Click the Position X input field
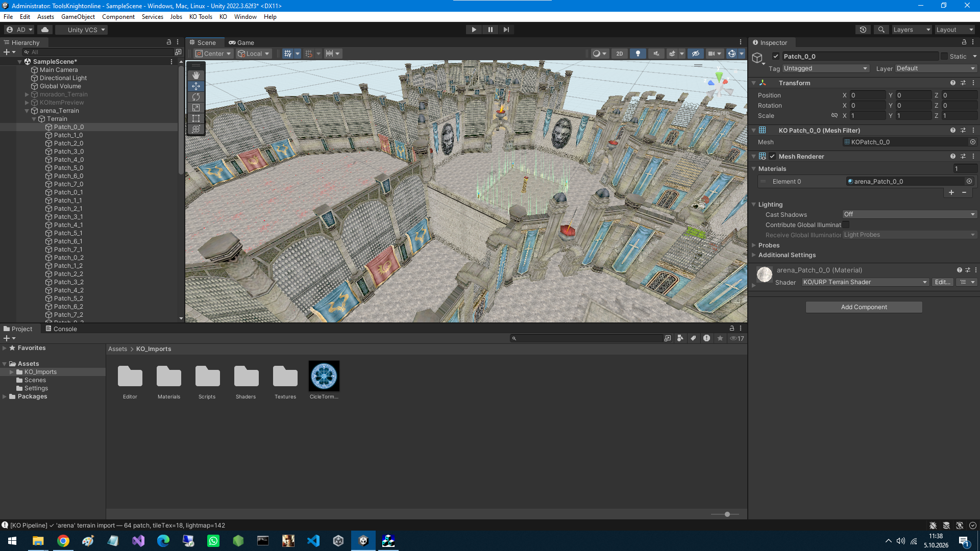This screenshot has width=980, height=551. pyautogui.click(x=868, y=95)
